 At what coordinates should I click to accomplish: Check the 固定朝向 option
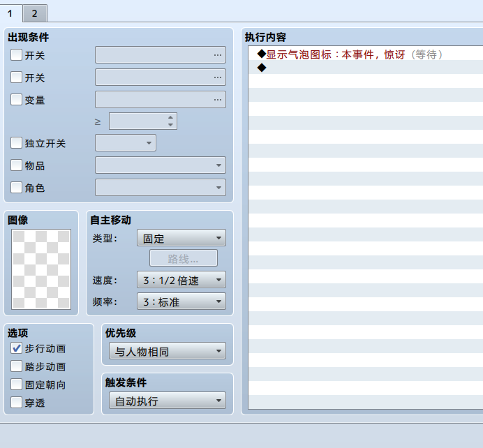pos(16,384)
